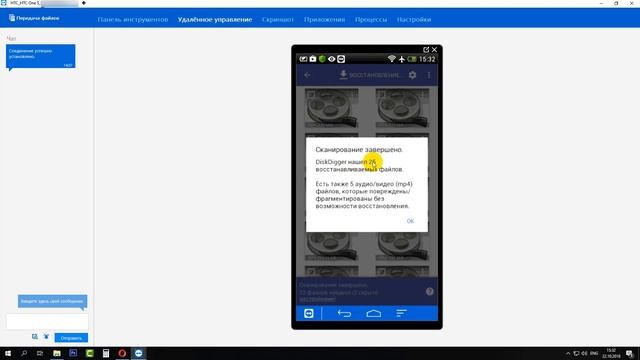
Task: Open the Скриншот tab
Action: click(278, 20)
